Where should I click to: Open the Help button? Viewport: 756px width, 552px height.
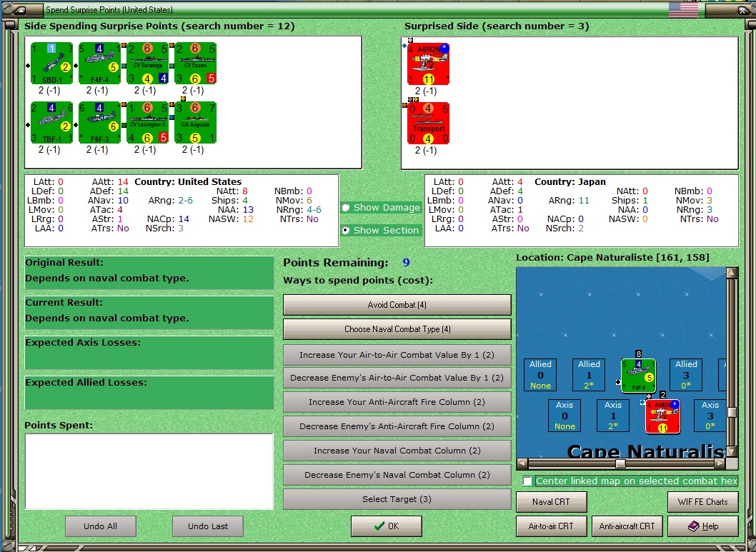point(703,526)
